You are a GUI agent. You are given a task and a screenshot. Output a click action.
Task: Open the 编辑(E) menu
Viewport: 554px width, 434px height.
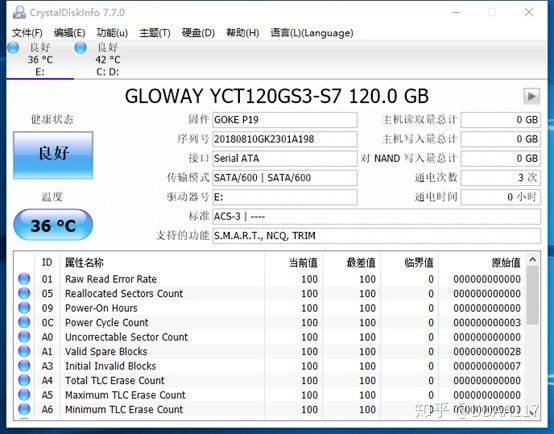click(69, 33)
